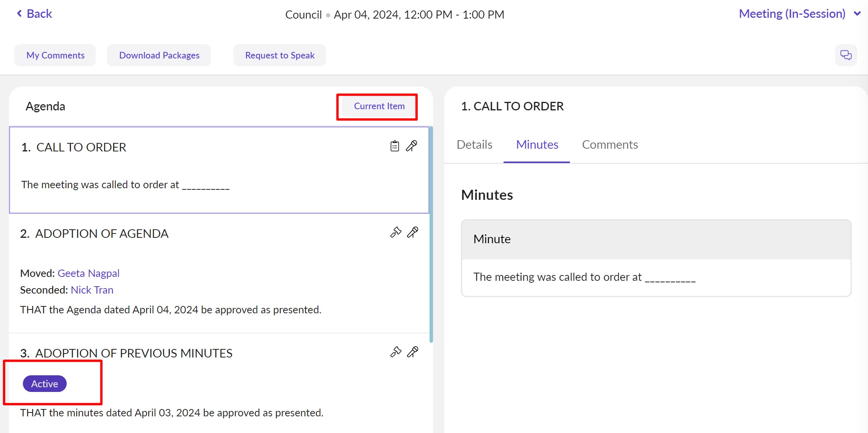Click the clipboard icon on Call to Order
Screen dimensions: 868x433
tap(395, 146)
